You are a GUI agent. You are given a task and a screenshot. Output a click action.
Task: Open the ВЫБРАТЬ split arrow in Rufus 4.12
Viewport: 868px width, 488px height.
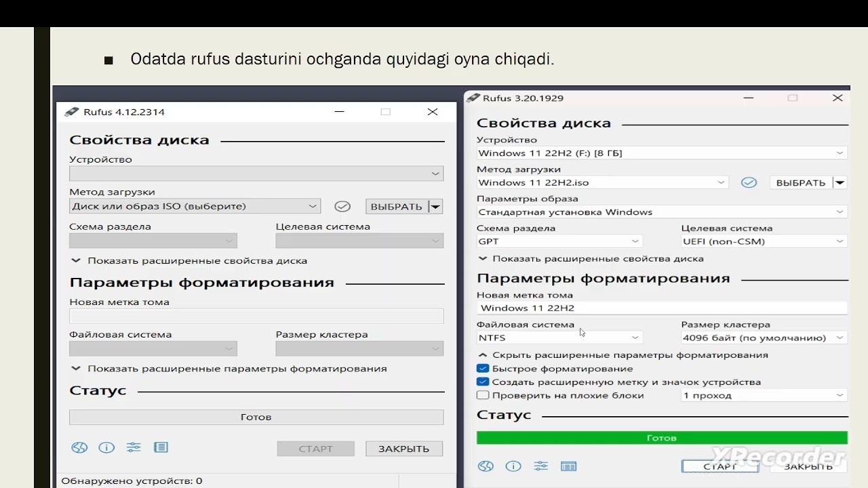pyautogui.click(x=436, y=206)
